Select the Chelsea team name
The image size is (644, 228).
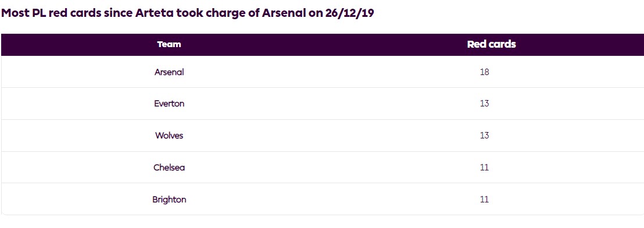coord(169,167)
